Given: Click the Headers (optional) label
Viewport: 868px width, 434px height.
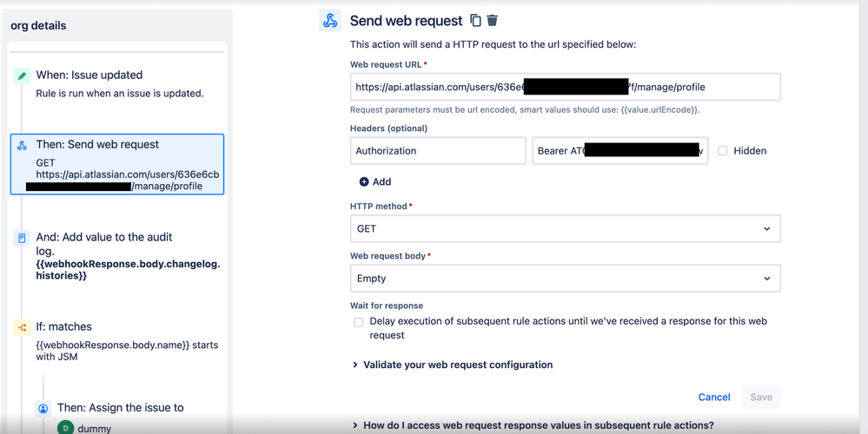Looking at the screenshot, I should coord(388,128).
